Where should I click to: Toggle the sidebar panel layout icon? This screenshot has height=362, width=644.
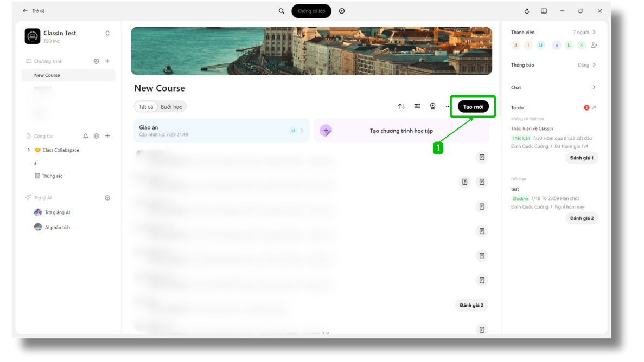[x=544, y=11]
